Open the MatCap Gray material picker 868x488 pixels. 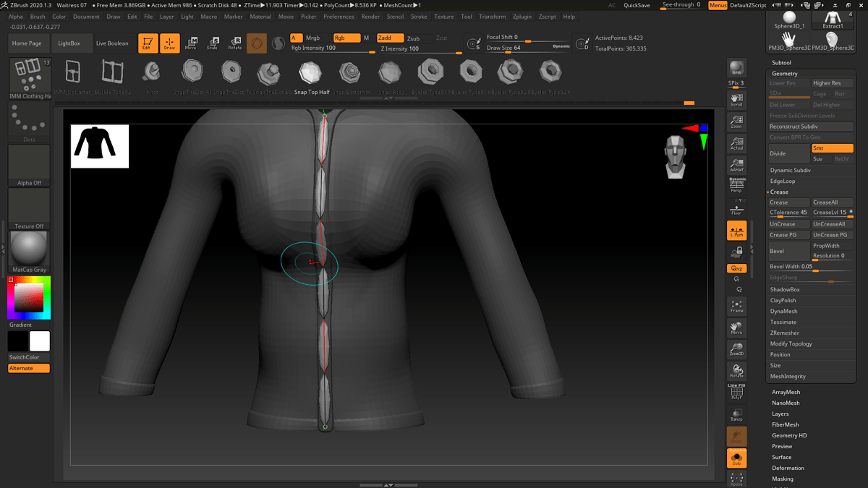(x=30, y=252)
